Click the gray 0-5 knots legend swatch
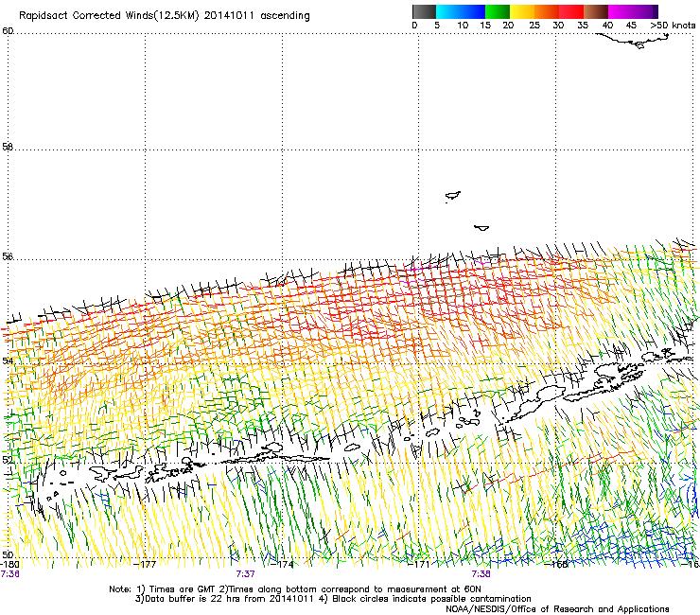This screenshot has height=615, width=700. 424,11
